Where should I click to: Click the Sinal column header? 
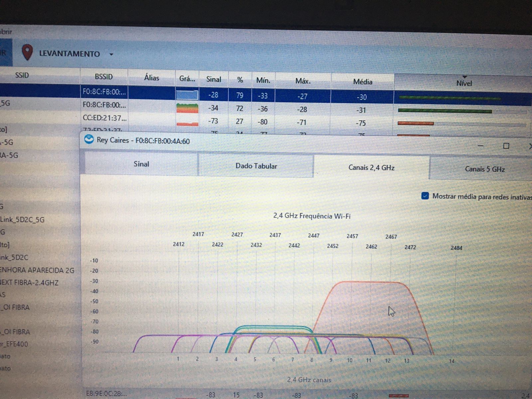tap(213, 79)
